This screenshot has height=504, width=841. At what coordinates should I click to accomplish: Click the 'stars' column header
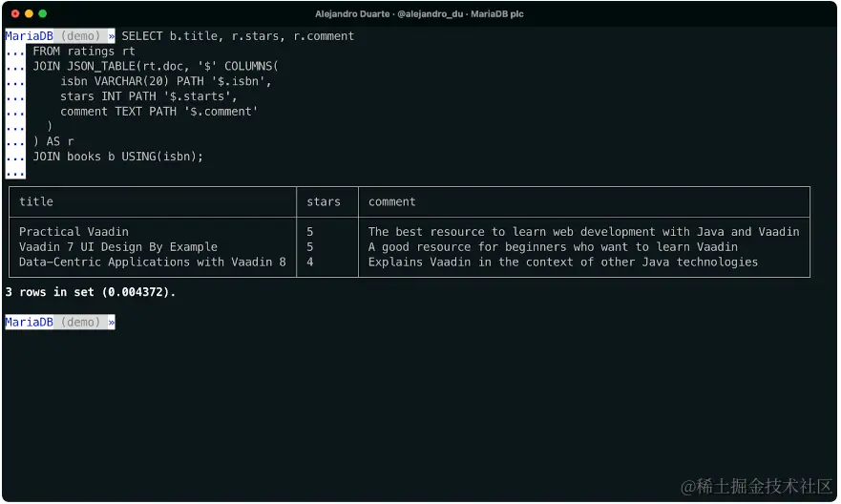(x=324, y=201)
